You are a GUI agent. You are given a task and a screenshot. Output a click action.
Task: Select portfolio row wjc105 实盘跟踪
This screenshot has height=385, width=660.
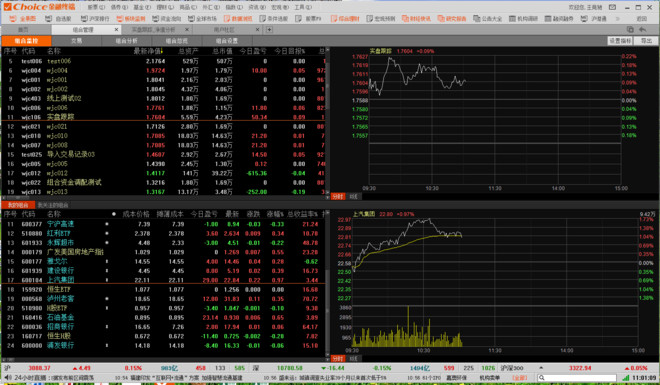[163, 117]
